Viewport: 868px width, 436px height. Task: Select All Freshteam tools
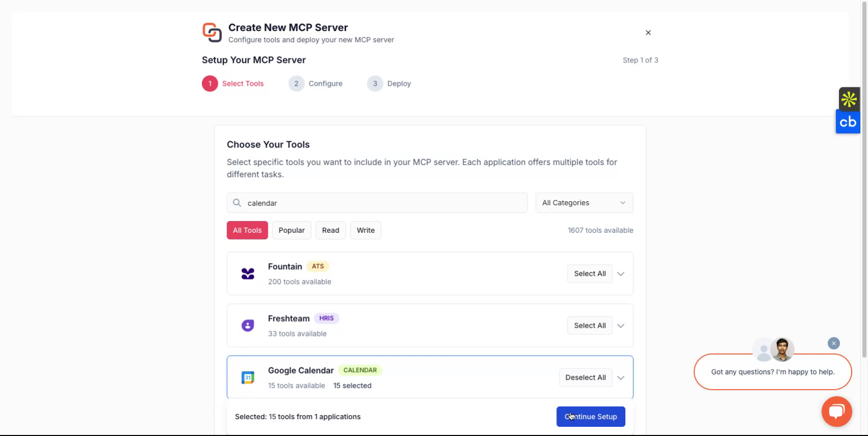click(x=590, y=326)
